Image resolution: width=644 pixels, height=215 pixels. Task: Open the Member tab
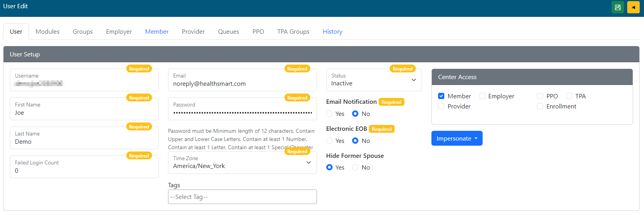(157, 31)
